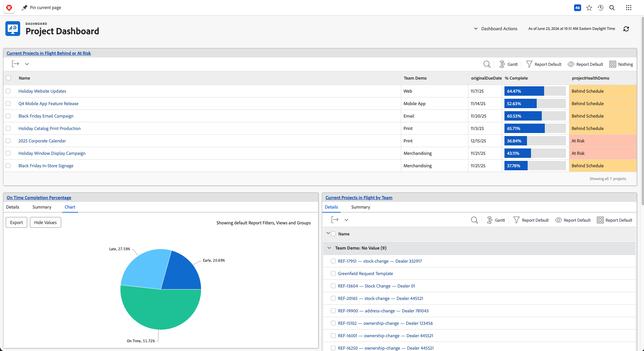
Task: Expand the Dashboard Actions dropdown
Action: 496,29
